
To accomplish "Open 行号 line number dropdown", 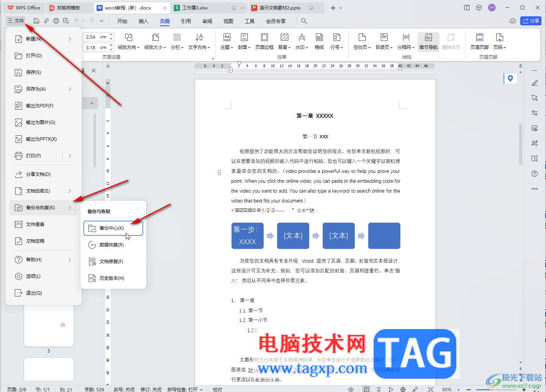I will (336, 41).
